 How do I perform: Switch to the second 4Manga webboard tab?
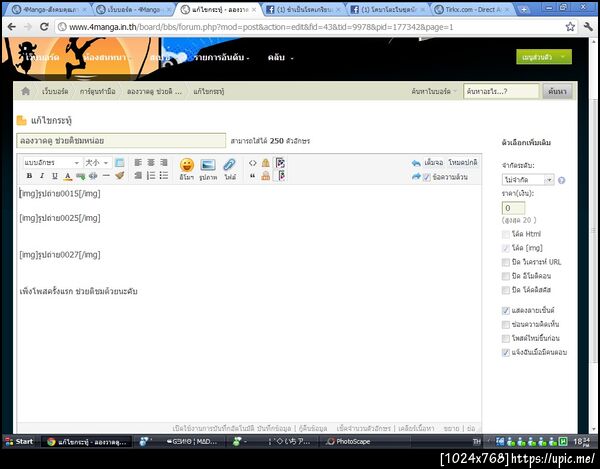(x=134, y=10)
